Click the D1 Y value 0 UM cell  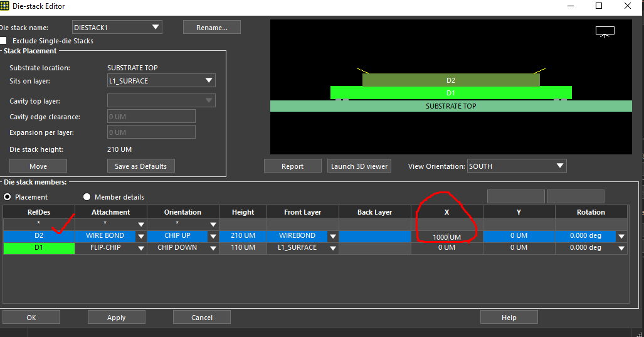pos(519,248)
